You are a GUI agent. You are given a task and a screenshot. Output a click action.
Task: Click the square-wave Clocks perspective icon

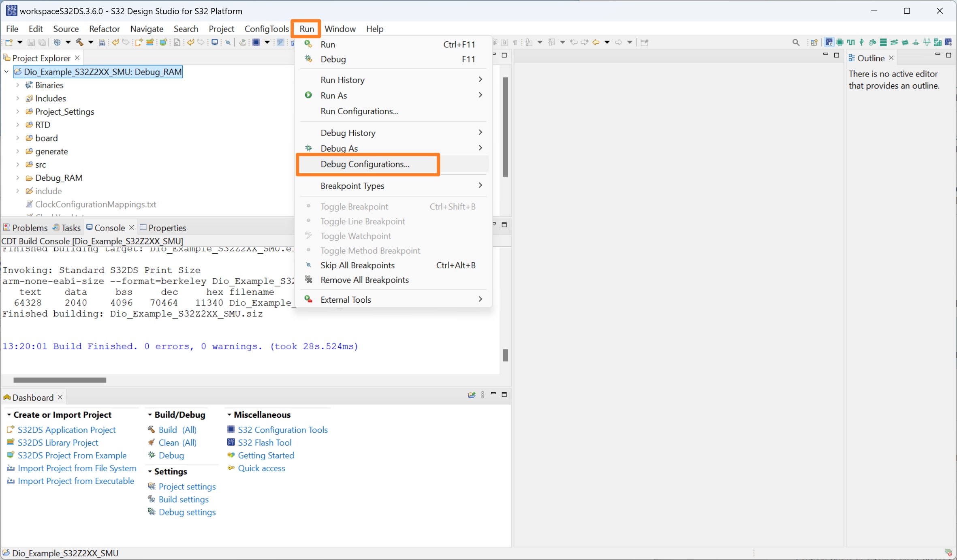click(850, 42)
